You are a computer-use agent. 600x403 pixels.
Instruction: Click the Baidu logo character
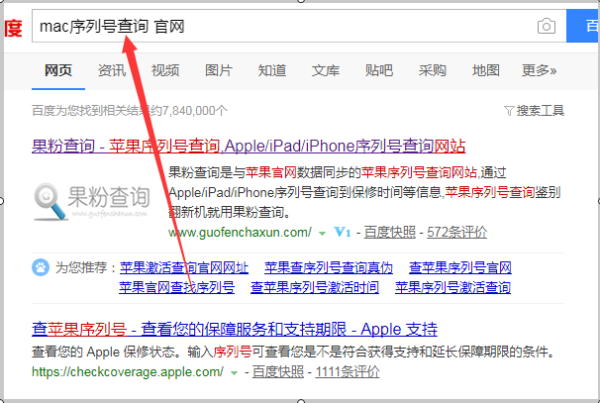pyautogui.click(x=13, y=28)
